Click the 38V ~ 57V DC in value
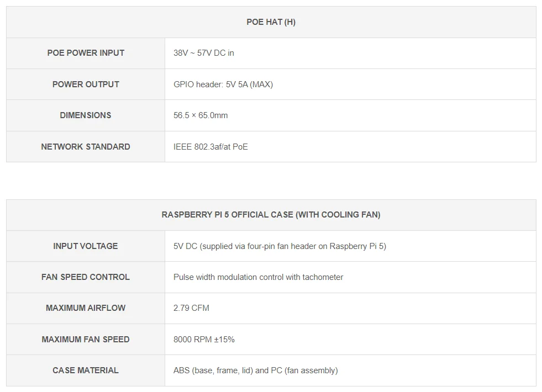This screenshot has width=542, height=392. 204,53
